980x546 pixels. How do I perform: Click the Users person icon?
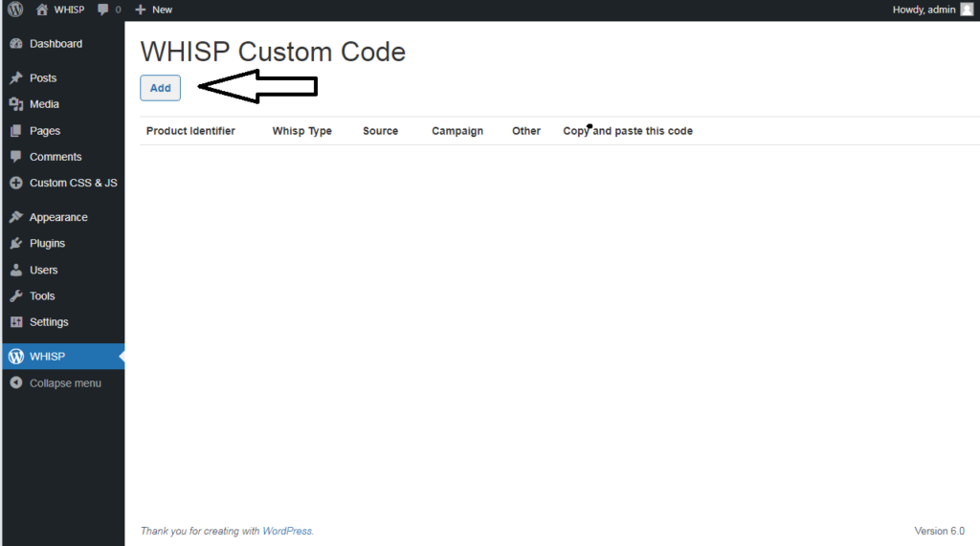tap(16, 270)
